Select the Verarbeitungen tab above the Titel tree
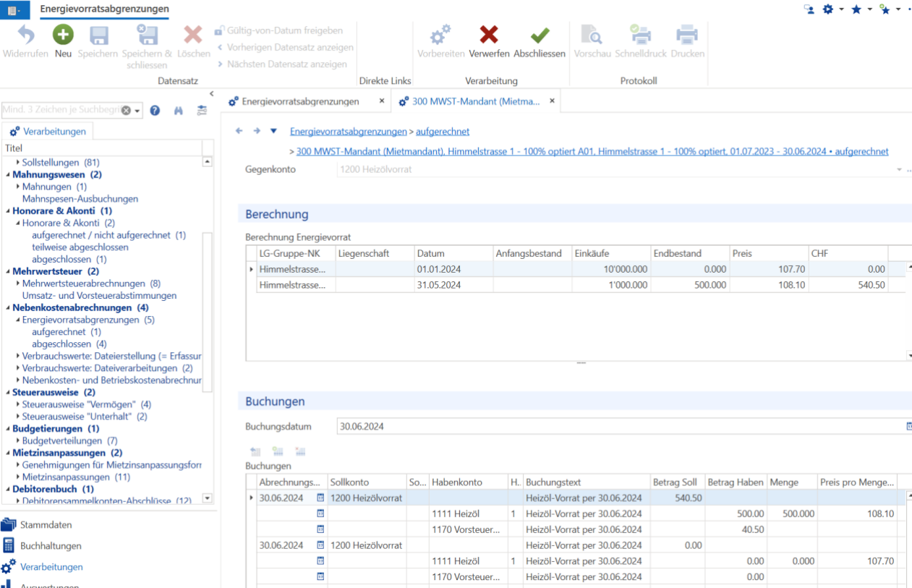 48,132
